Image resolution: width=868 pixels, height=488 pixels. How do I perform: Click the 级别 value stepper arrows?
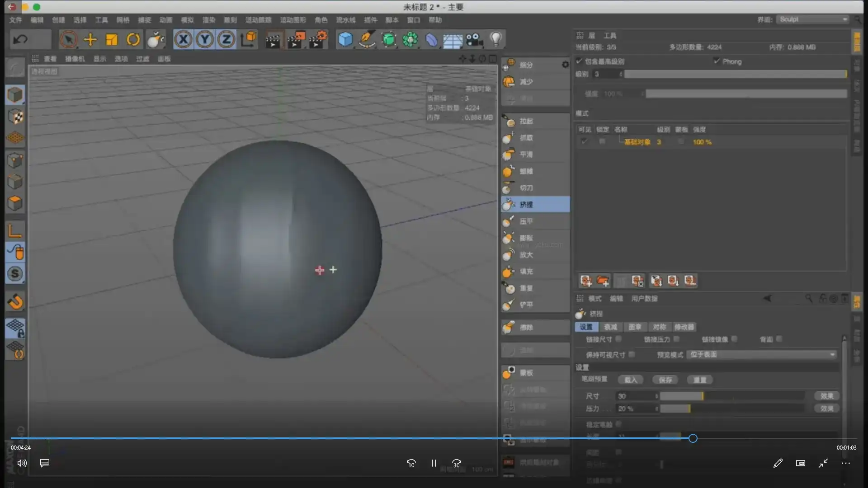[621, 74]
